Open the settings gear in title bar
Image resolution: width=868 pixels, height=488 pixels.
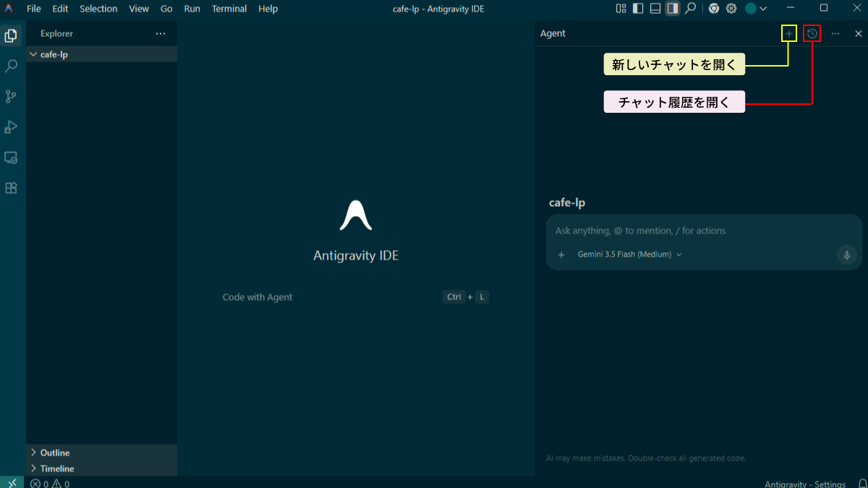[731, 9]
